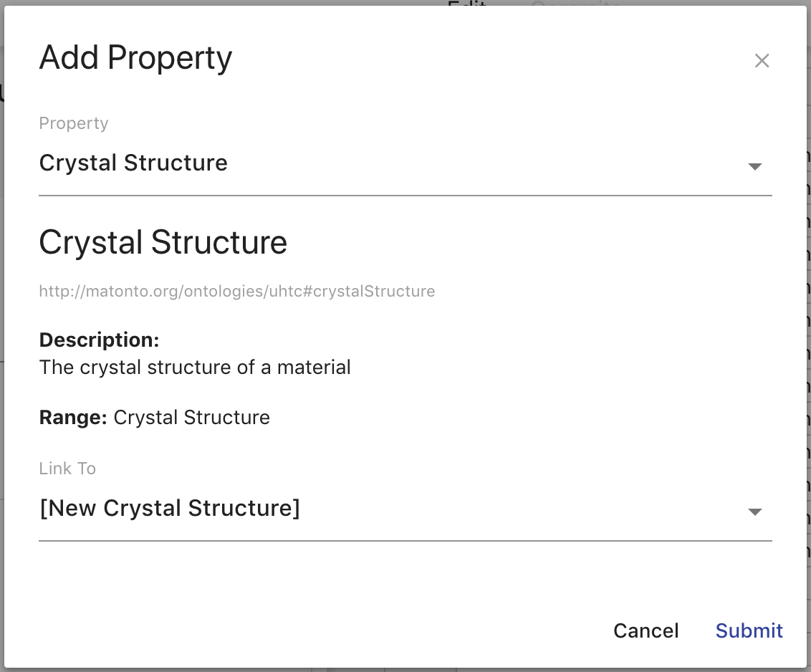Open the crystalStructure ontology URL
Image resolution: width=811 pixels, height=672 pixels.
[236, 291]
